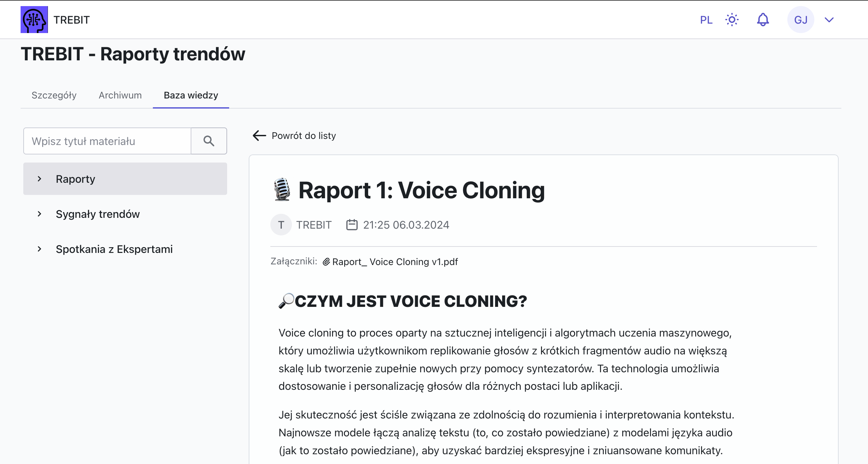868x464 pixels.
Task: Open Raport_ Voice Cloning v1.pdf attachment
Action: coord(395,262)
